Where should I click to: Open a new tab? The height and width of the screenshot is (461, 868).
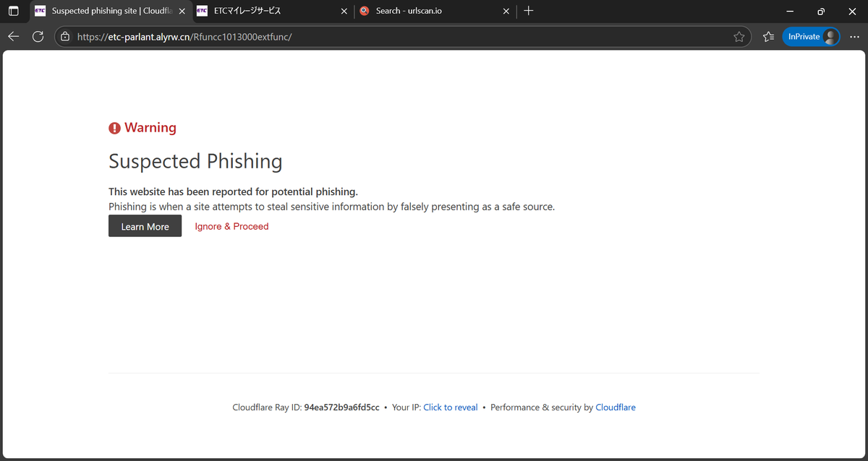[529, 11]
